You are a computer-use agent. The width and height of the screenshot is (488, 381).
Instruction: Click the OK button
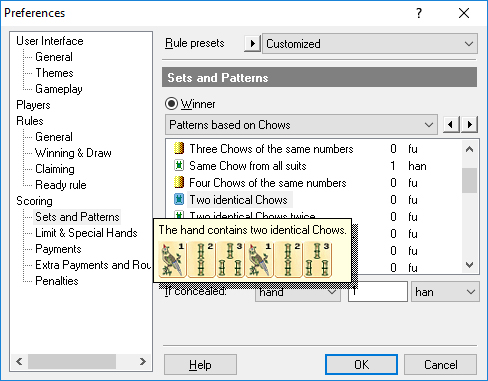[x=361, y=365]
